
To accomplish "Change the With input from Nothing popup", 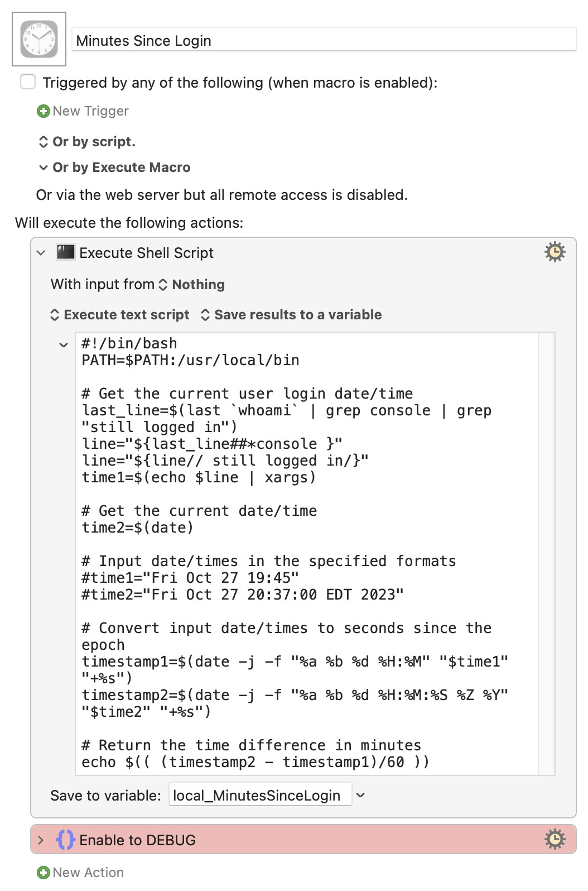I will [x=191, y=285].
